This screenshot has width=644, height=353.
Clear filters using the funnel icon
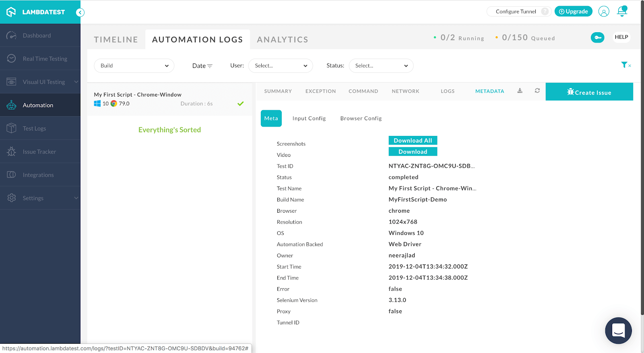(625, 65)
